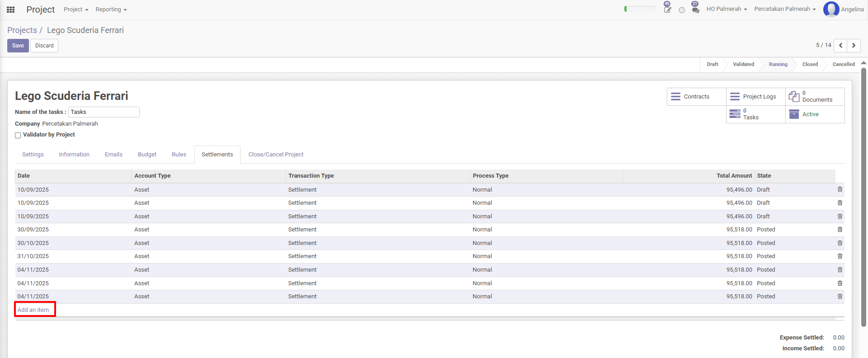
Task: Expand the Reporting dropdown menu
Action: tap(111, 9)
